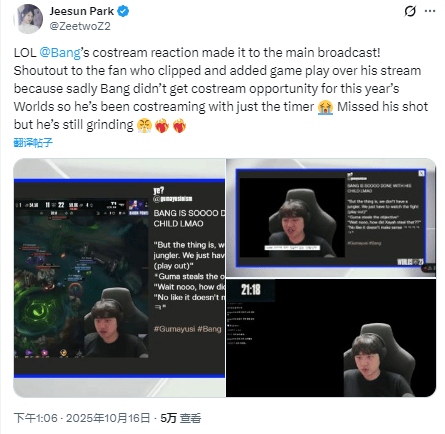Click the second heart-on-fire emoji

[179, 125]
